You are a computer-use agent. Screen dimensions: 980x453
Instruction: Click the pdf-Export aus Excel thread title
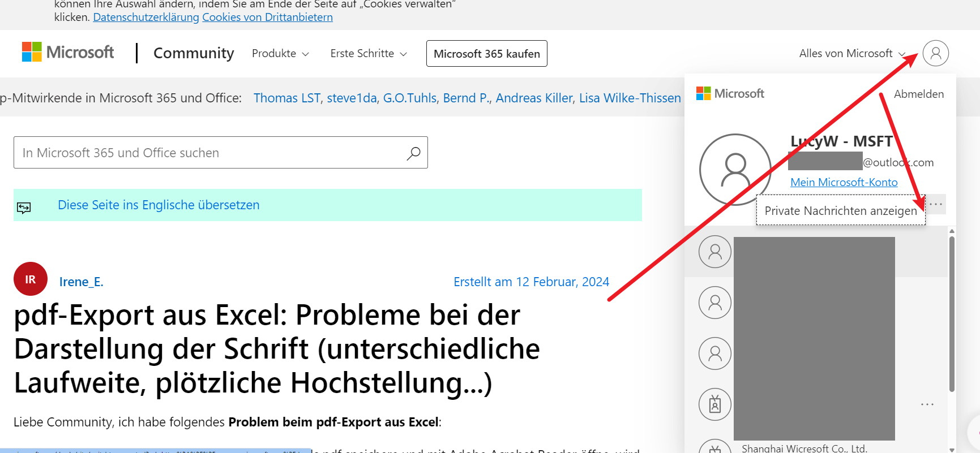277,349
